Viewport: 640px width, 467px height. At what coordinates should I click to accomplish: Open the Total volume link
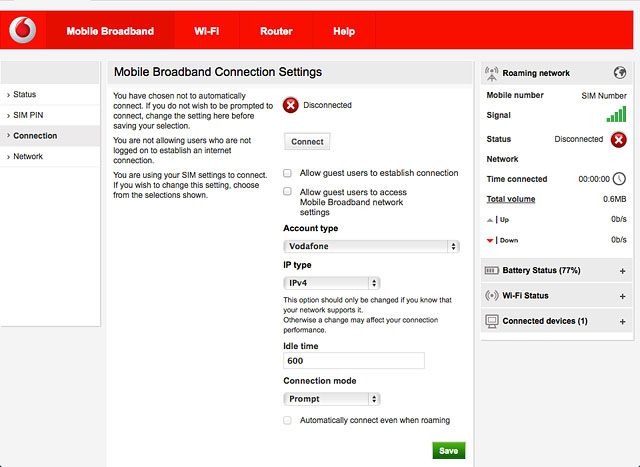pyautogui.click(x=511, y=199)
